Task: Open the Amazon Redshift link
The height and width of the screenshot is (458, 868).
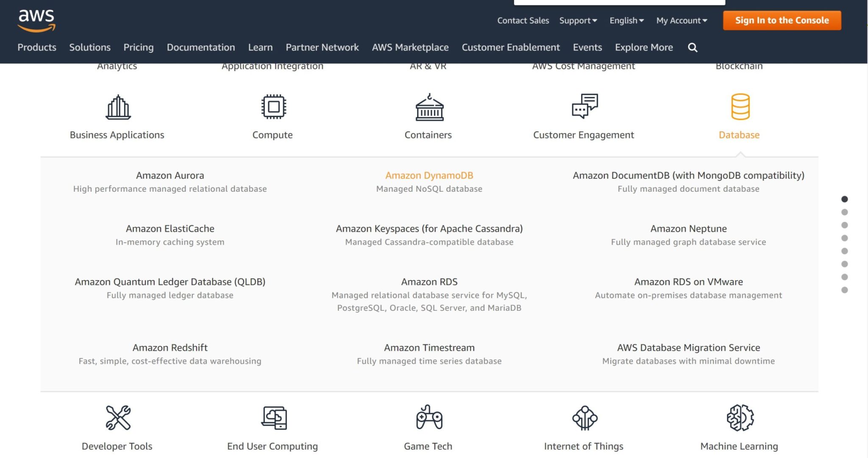Action: pos(170,347)
